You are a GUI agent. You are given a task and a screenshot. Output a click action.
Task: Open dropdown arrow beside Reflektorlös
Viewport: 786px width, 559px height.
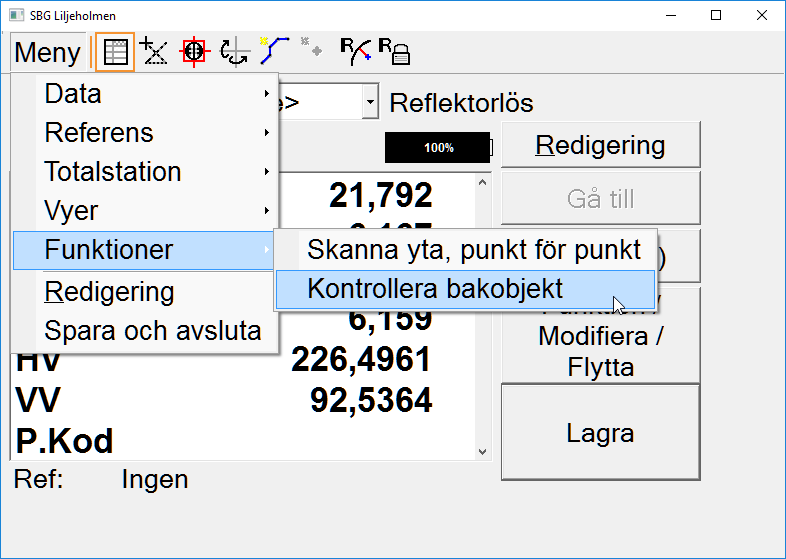tap(370, 102)
